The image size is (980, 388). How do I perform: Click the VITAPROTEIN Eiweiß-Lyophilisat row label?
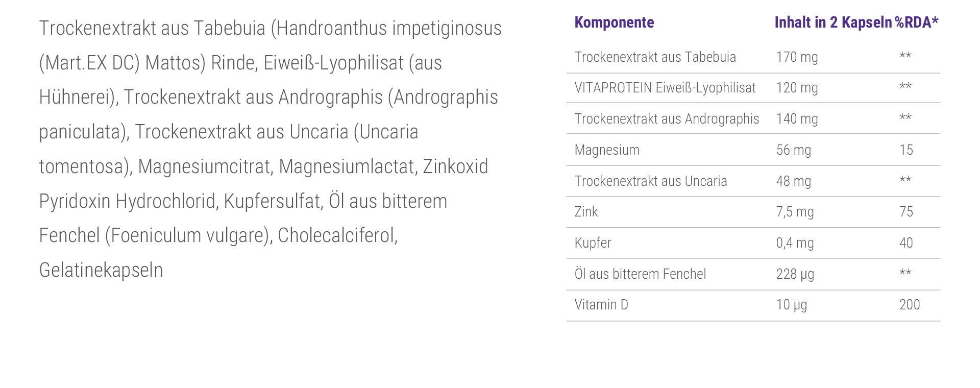(x=665, y=88)
